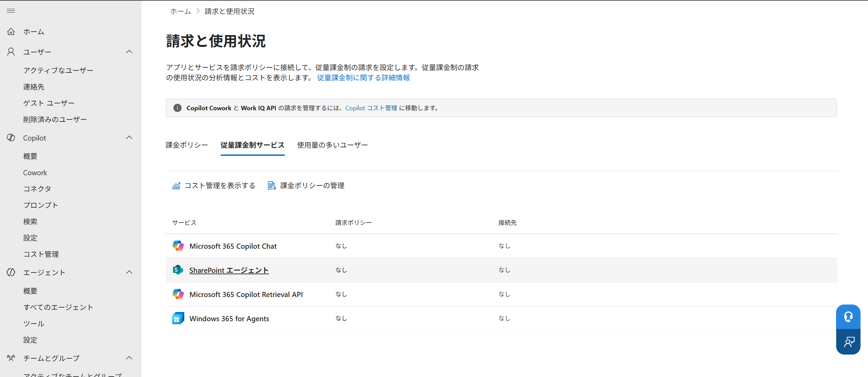Click the チームとグループ people icon
The height and width of the screenshot is (377, 868).
[x=11, y=358]
